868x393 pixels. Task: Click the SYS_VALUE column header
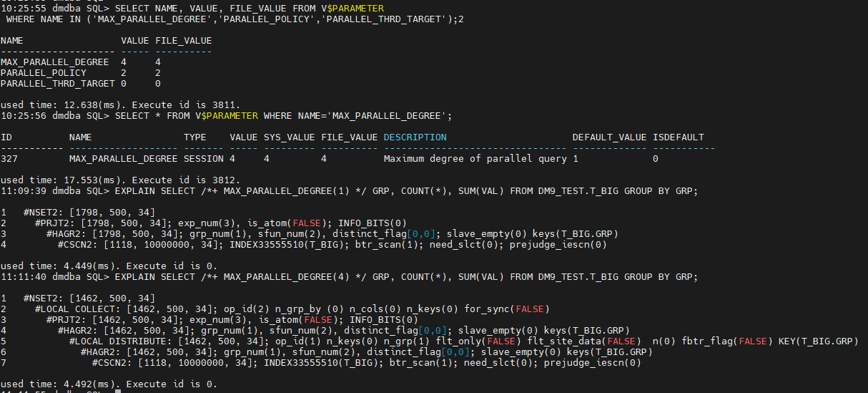point(290,137)
